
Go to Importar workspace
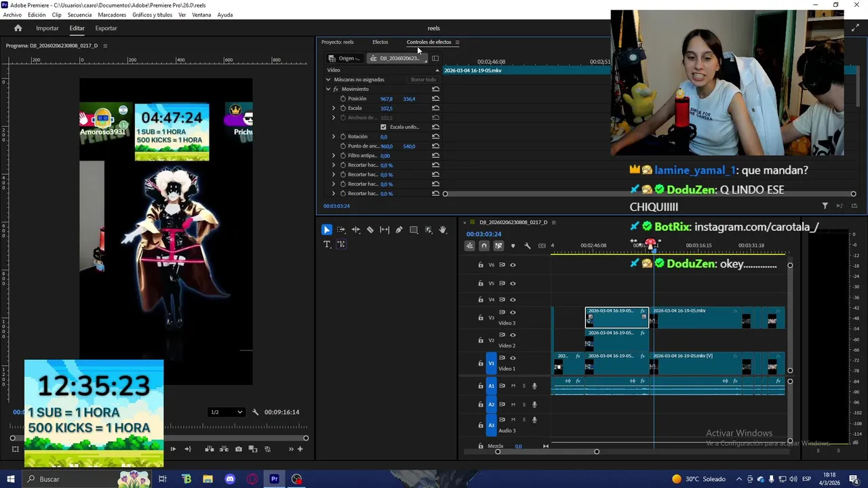point(47,28)
